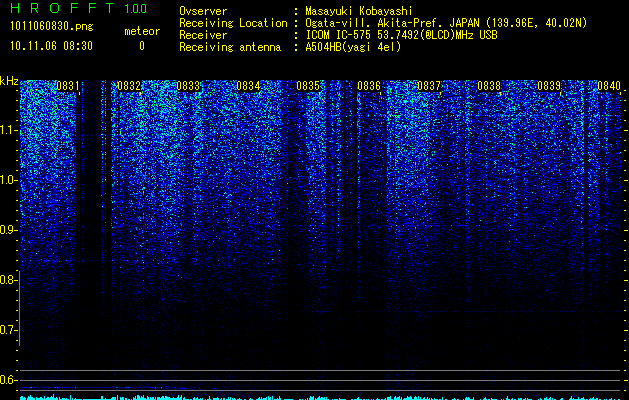Viewport: 629px width, 400px height.
Task: Click the 0.6 frequency axis label
Action: [8, 380]
